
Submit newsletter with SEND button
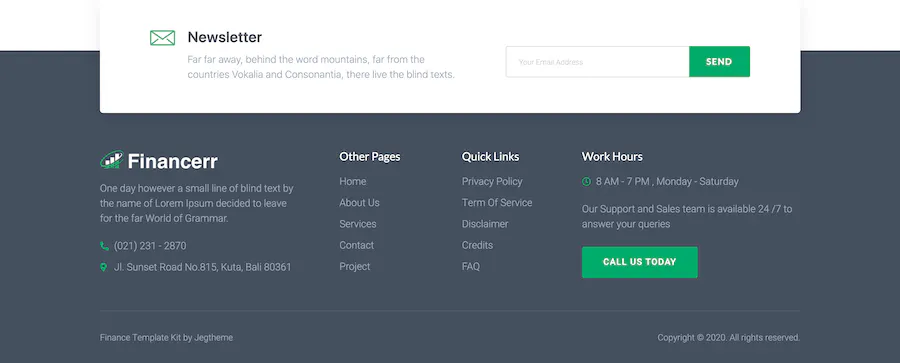point(719,61)
